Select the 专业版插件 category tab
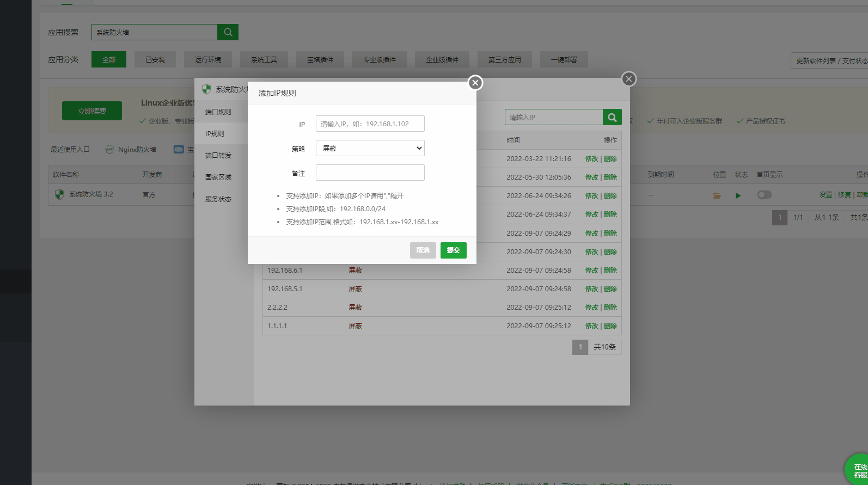 380,59
